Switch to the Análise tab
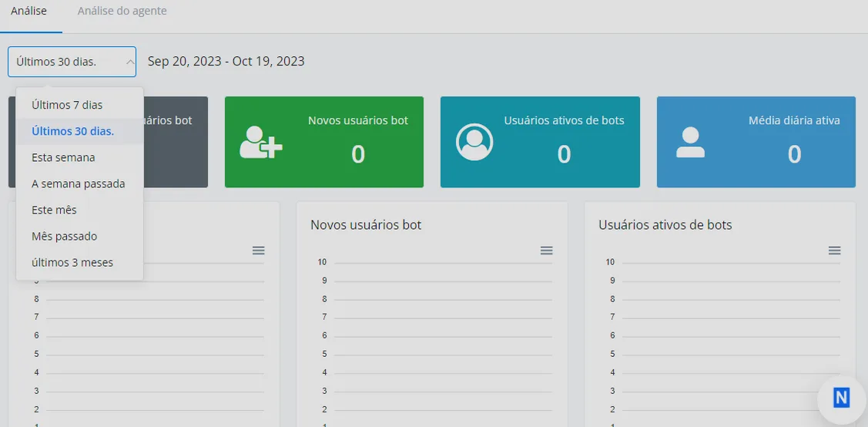This screenshot has height=427, width=868. pos(28,11)
